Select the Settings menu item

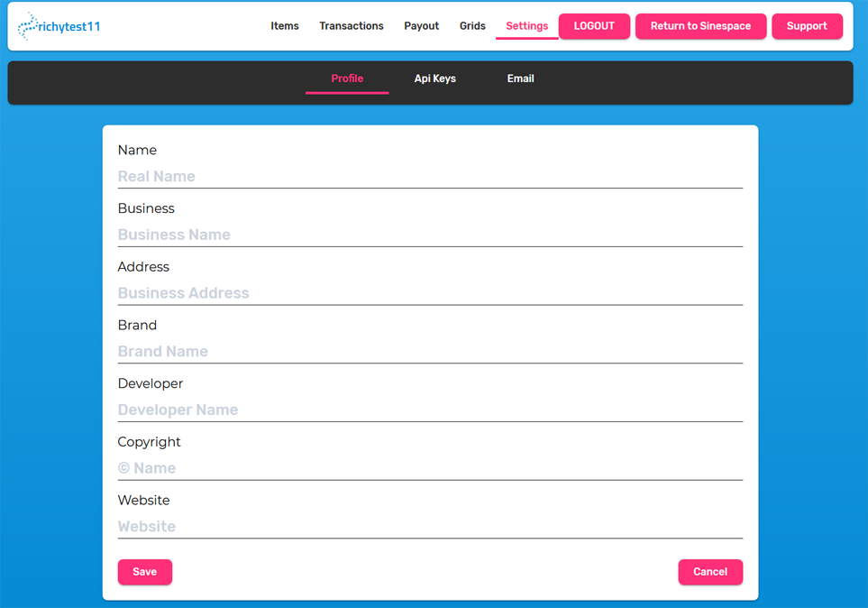click(x=527, y=26)
